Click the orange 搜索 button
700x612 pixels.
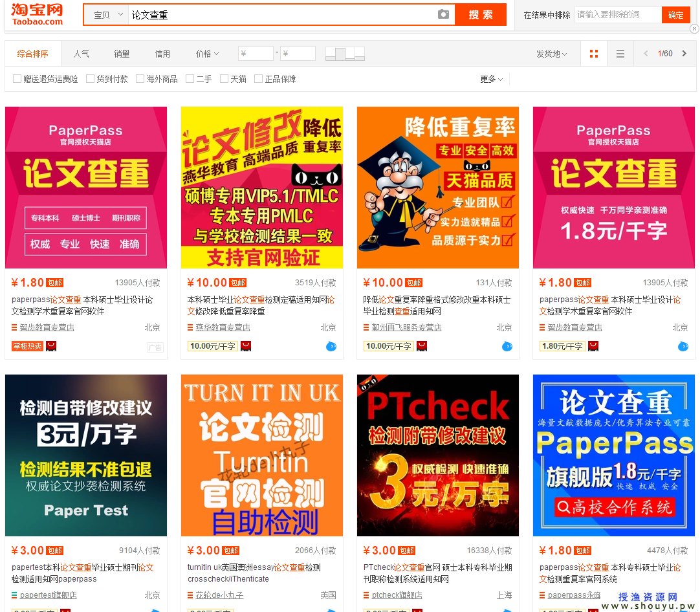pyautogui.click(x=480, y=15)
